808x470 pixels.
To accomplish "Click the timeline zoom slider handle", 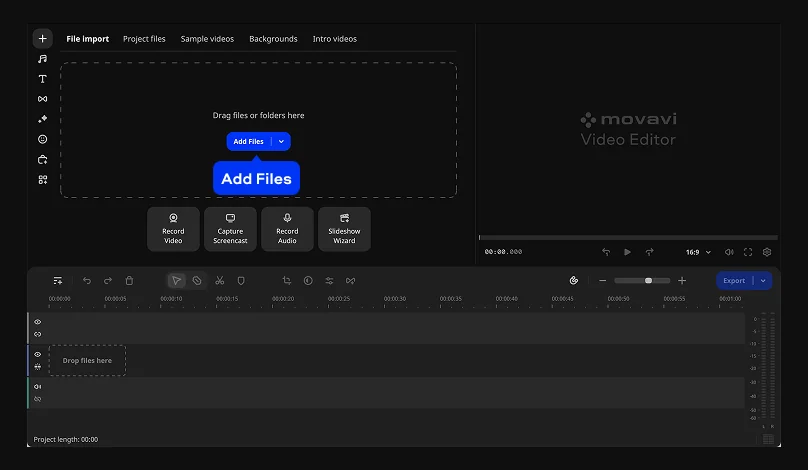I will click(649, 281).
